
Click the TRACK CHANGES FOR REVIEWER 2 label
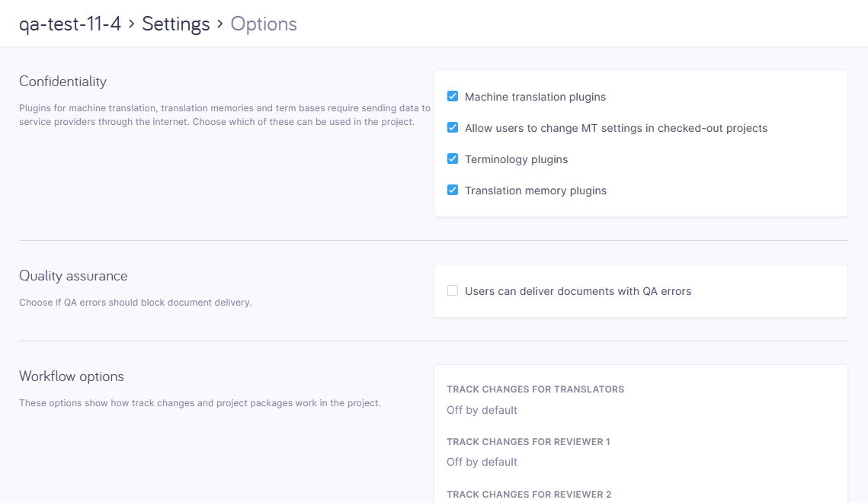pos(529,494)
